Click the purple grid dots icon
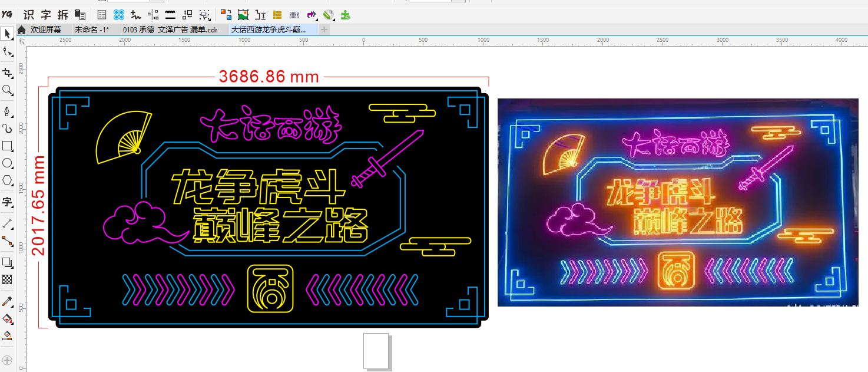868x372 pixels. click(294, 15)
